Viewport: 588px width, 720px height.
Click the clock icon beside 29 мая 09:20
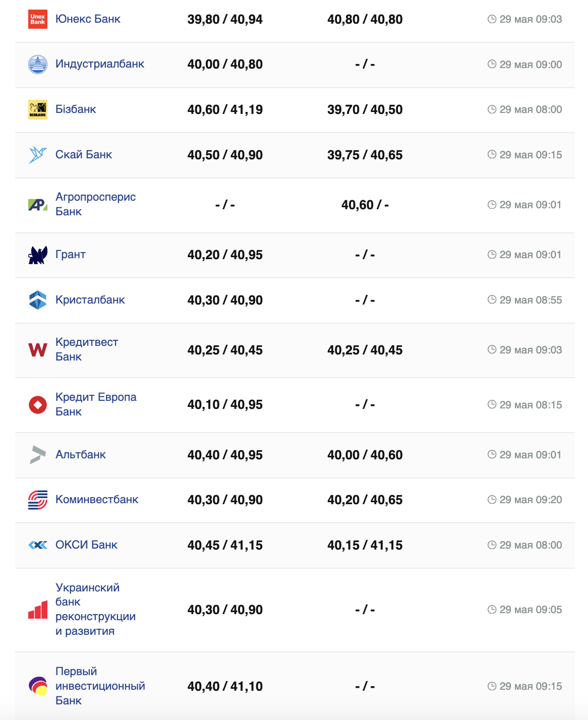click(492, 500)
